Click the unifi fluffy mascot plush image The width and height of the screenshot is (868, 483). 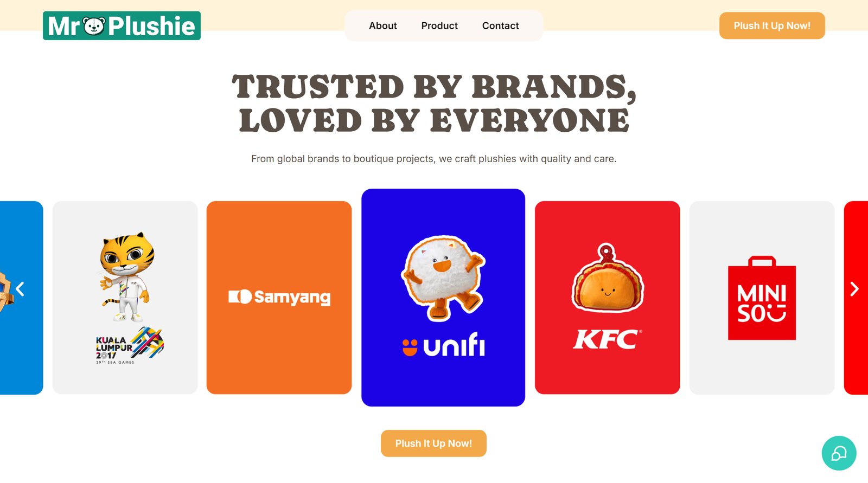tap(443, 277)
